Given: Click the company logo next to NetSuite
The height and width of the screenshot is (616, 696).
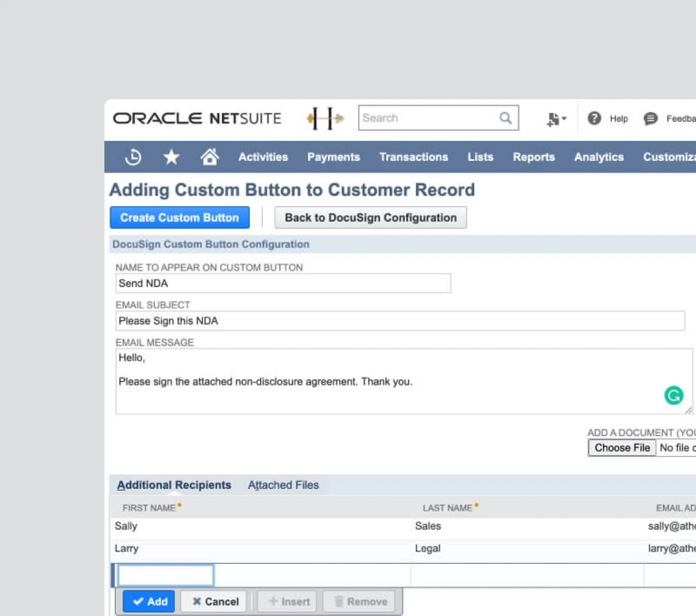Looking at the screenshot, I should 325,118.
